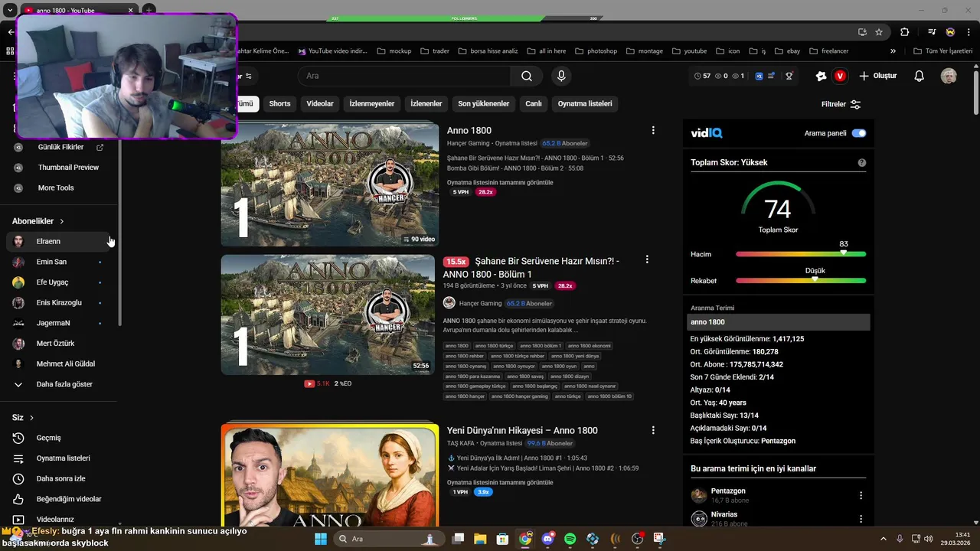This screenshot has height=551, width=980.
Task: Open more options for Pentazgon channel
Action: [861, 495]
